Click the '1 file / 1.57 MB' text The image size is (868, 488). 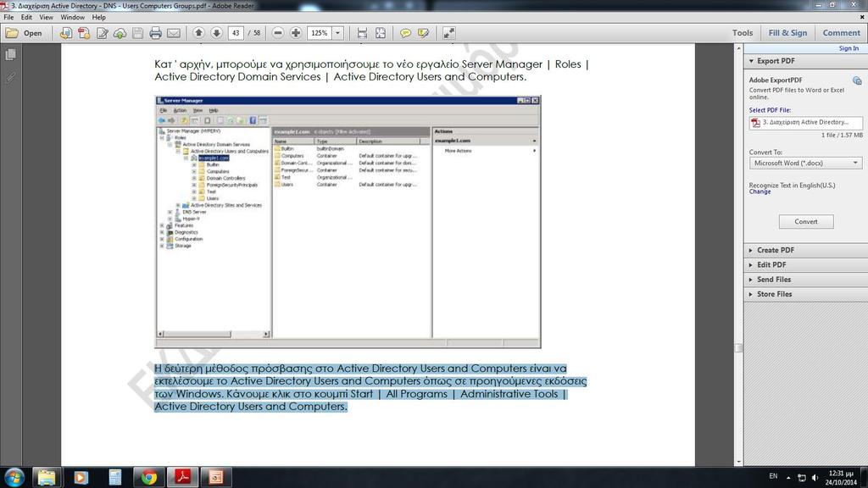point(842,135)
